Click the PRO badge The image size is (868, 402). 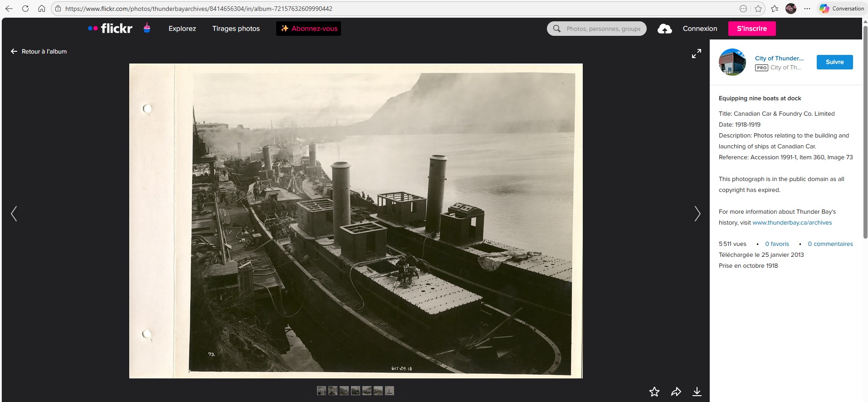(x=761, y=68)
